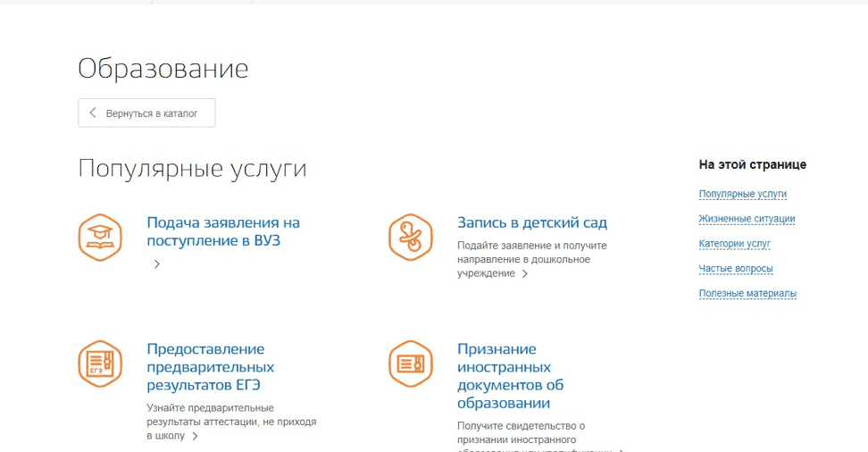Click the graduation cap icon for university admission
Image resolution: width=868 pixels, height=452 pixels.
pyautogui.click(x=99, y=237)
